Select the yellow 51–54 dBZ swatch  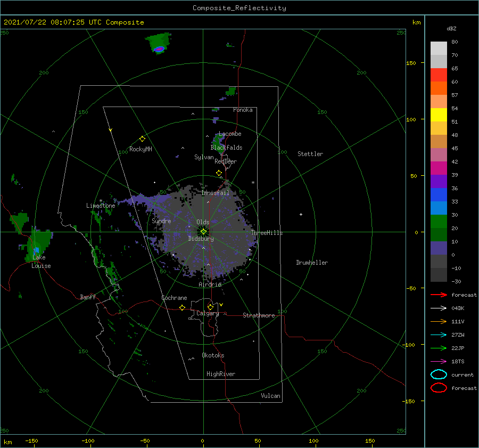pyautogui.click(x=439, y=115)
